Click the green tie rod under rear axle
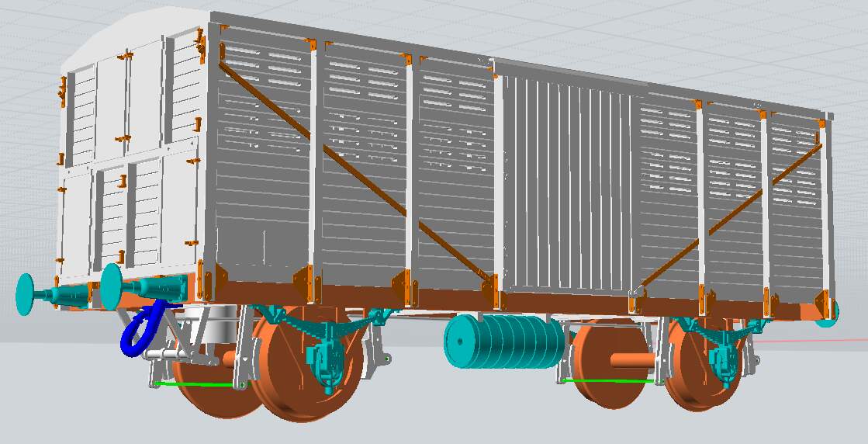The image size is (868, 444). pos(605,380)
